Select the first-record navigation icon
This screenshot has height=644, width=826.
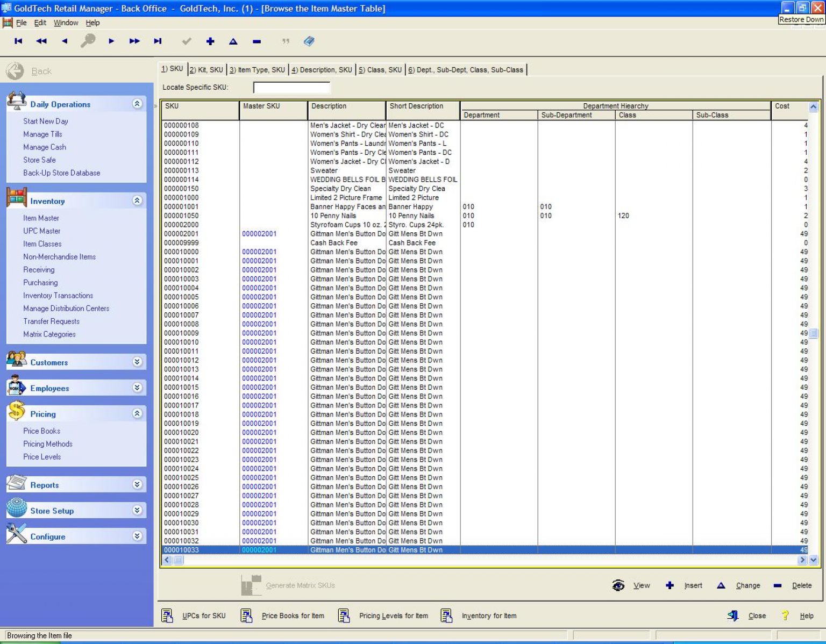pos(18,41)
